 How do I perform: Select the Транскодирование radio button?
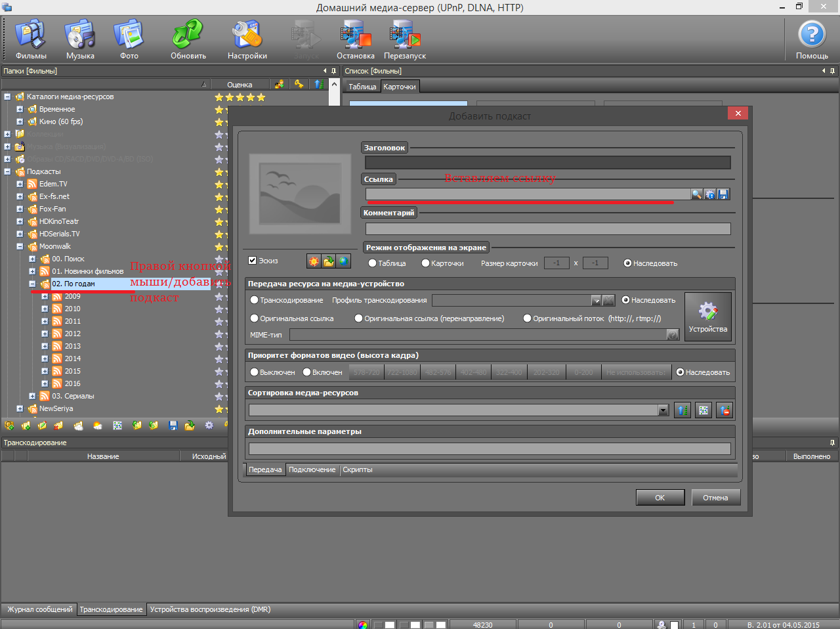pyautogui.click(x=255, y=300)
